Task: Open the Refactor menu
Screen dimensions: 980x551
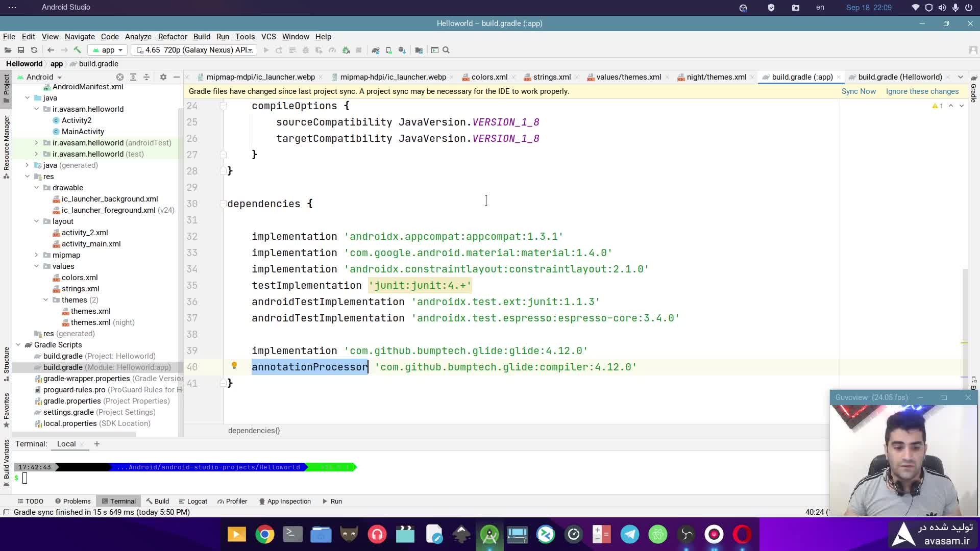Action: click(173, 37)
